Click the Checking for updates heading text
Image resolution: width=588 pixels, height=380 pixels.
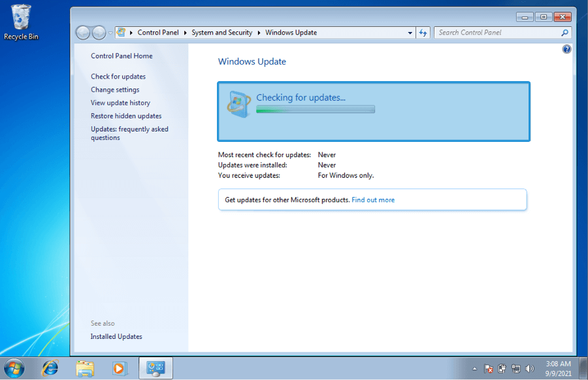pos(301,97)
